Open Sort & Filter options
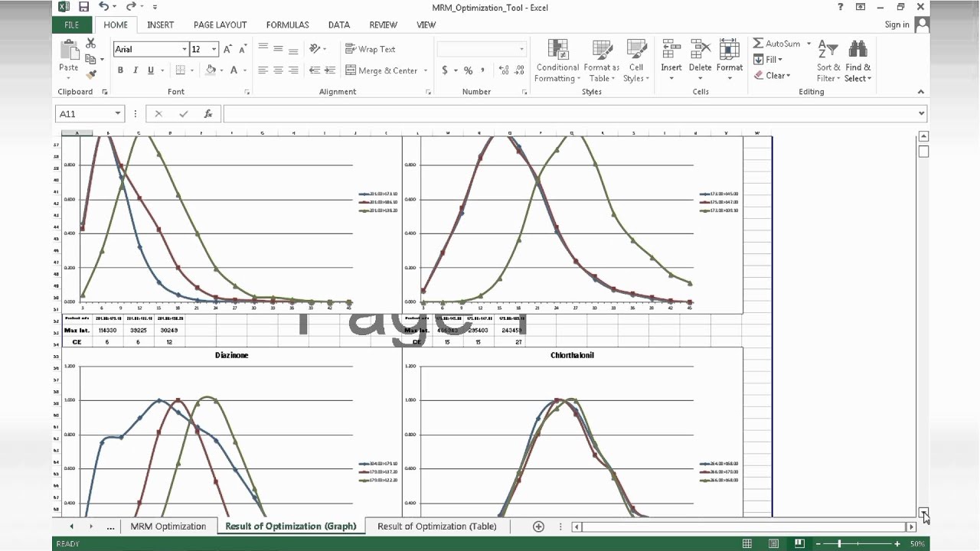 pyautogui.click(x=828, y=60)
